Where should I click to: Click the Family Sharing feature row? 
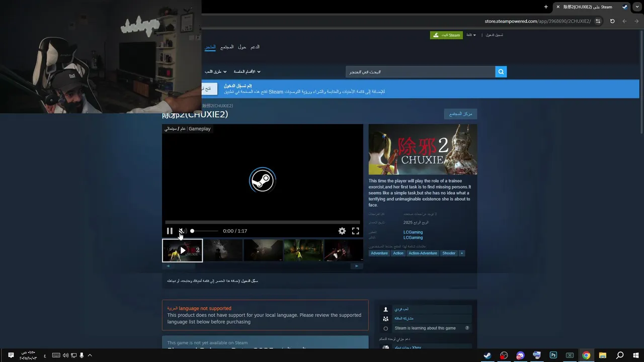pos(426,318)
